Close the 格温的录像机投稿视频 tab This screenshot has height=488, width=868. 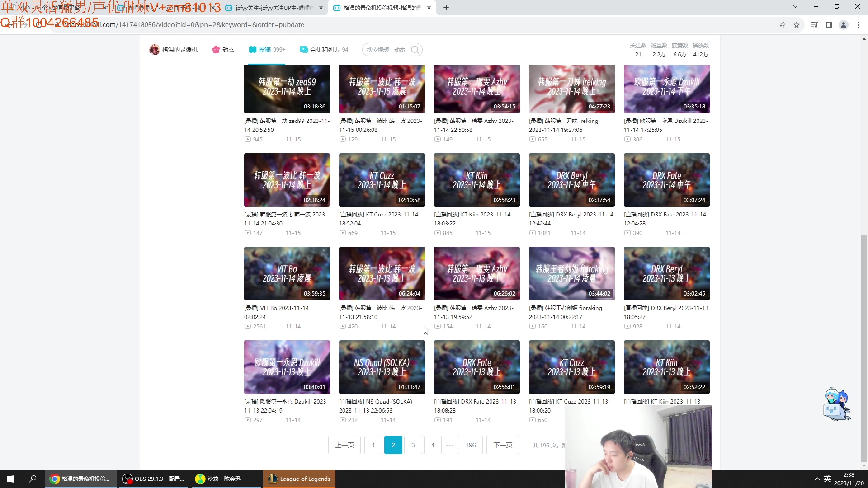(429, 8)
